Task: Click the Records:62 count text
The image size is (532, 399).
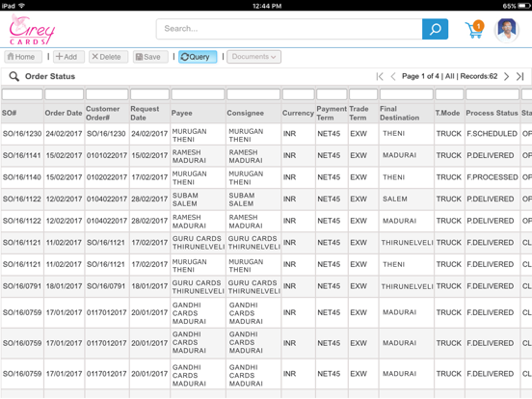Action: coord(479,76)
